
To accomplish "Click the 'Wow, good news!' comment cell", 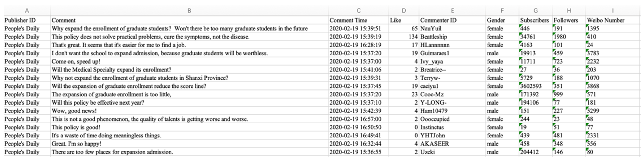I will click(74, 111).
